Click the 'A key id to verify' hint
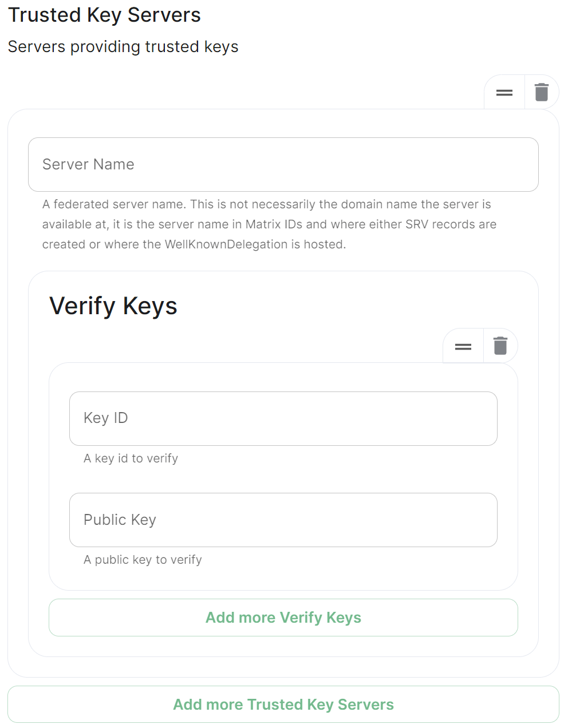This screenshot has height=728, width=568. point(131,458)
